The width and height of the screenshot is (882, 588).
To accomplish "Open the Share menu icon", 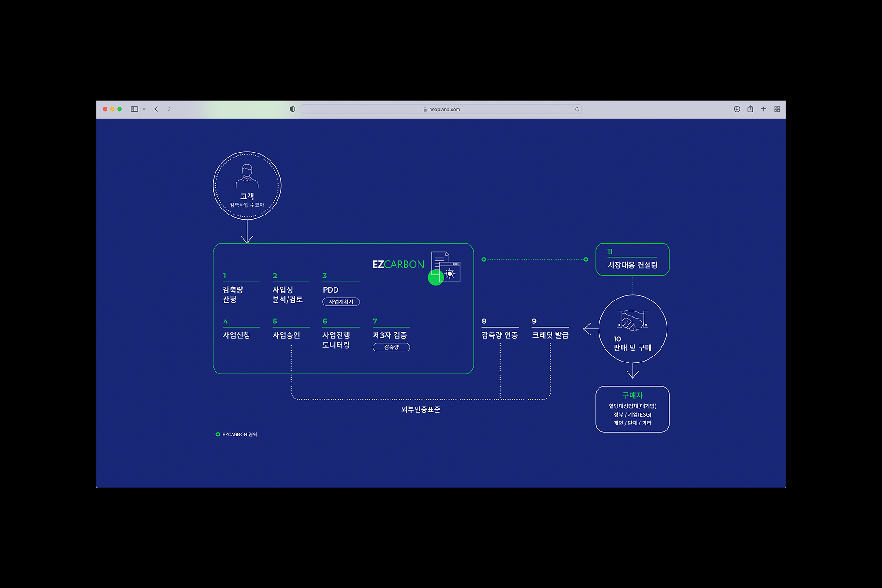I will click(x=750, y=109).
